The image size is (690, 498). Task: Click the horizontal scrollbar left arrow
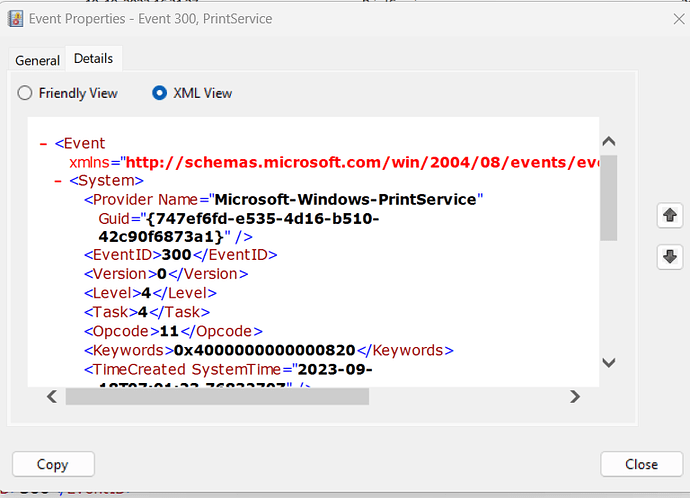coord(52,396)
